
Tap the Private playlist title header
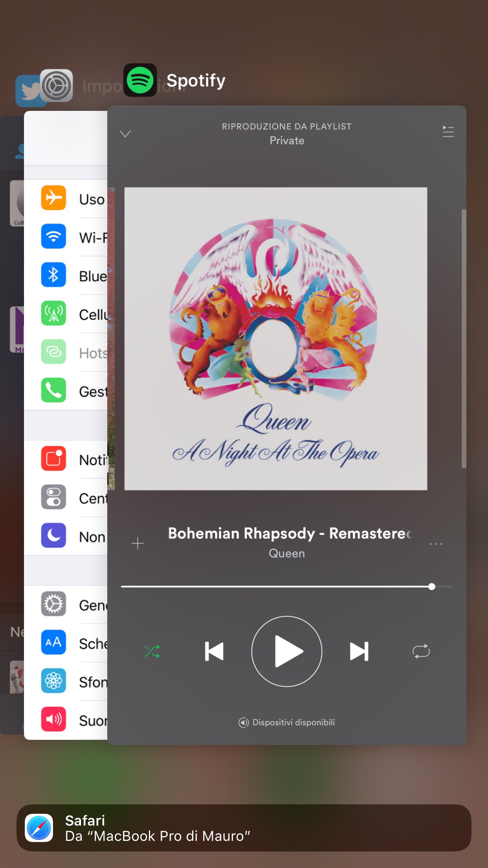point(287,140)
